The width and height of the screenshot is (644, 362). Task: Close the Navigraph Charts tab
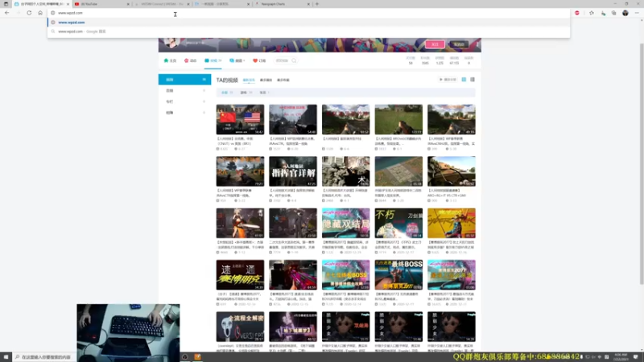pos(308,4)
